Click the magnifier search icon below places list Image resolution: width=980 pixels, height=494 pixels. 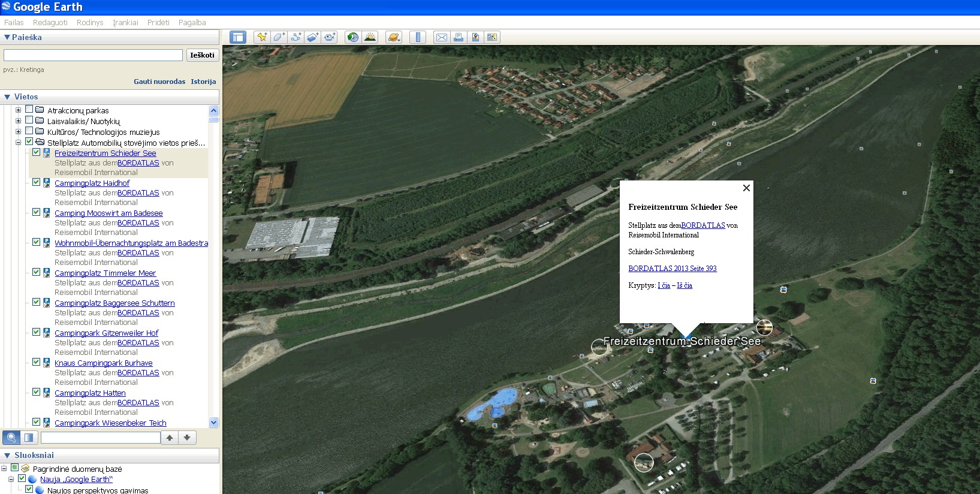pos(11,438)
